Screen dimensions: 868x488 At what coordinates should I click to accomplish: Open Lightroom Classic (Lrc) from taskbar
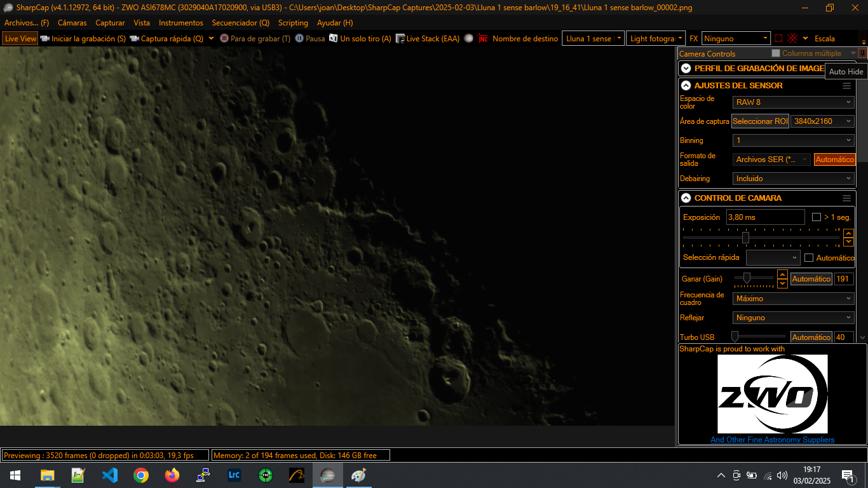[x=234, y=475]
